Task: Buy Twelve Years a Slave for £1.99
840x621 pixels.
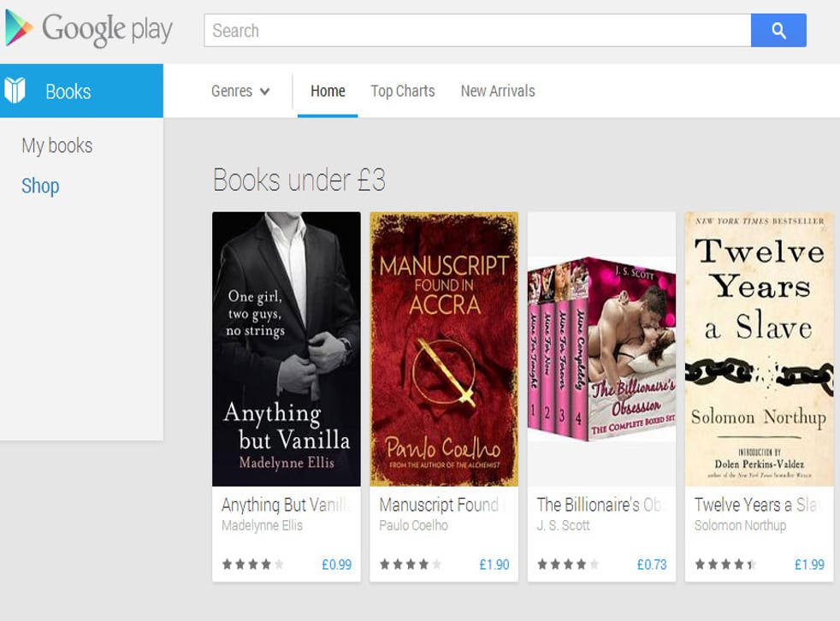Action: click(x=809, y=565)
